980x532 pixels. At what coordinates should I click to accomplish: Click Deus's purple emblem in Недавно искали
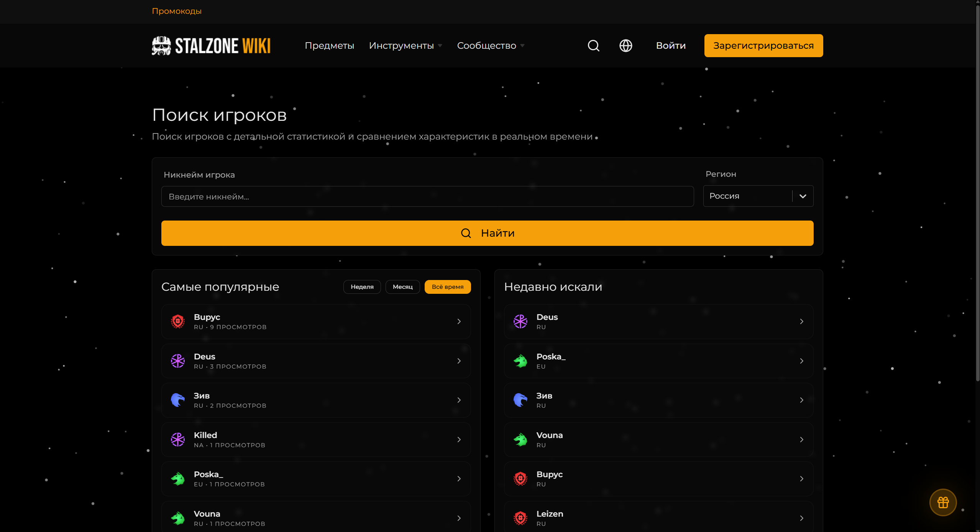[x=520, y=321]
